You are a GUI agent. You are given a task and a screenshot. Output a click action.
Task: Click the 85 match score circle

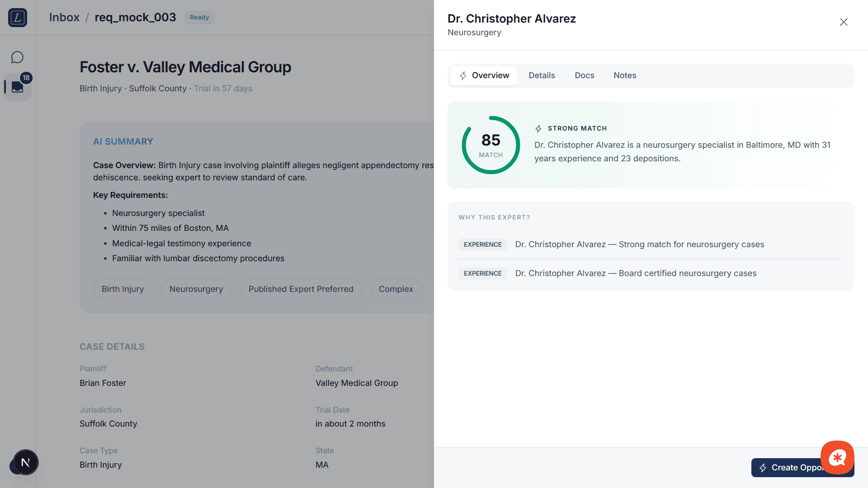(x=491, y=145)
